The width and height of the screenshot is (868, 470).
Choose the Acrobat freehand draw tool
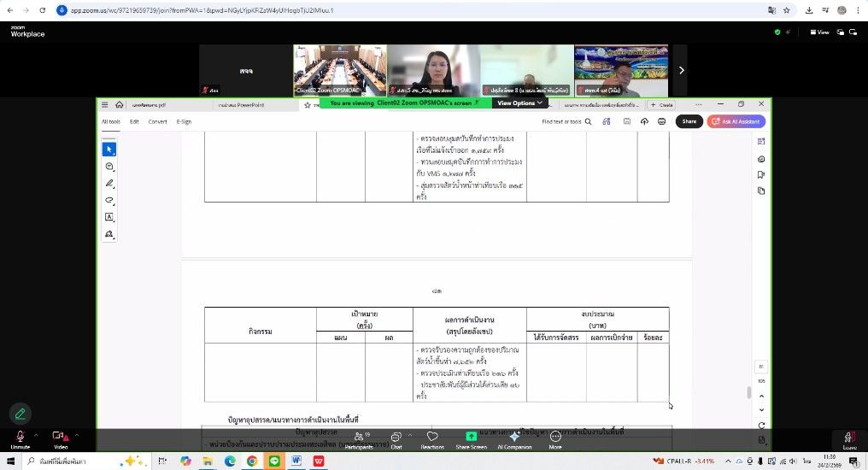[109, 201]
